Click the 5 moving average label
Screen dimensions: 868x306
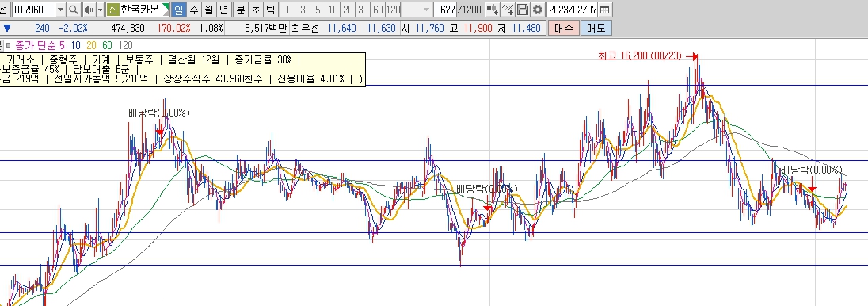tap(62, 45)
